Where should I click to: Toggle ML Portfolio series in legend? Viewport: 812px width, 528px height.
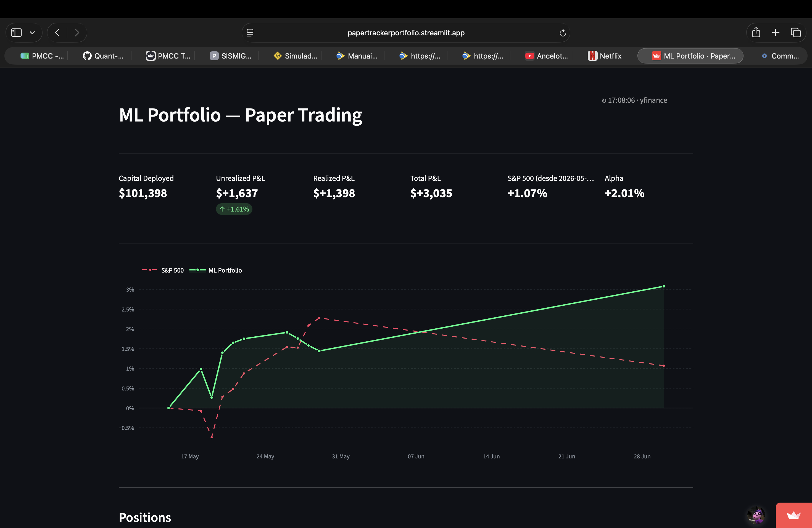click(216, 270)
